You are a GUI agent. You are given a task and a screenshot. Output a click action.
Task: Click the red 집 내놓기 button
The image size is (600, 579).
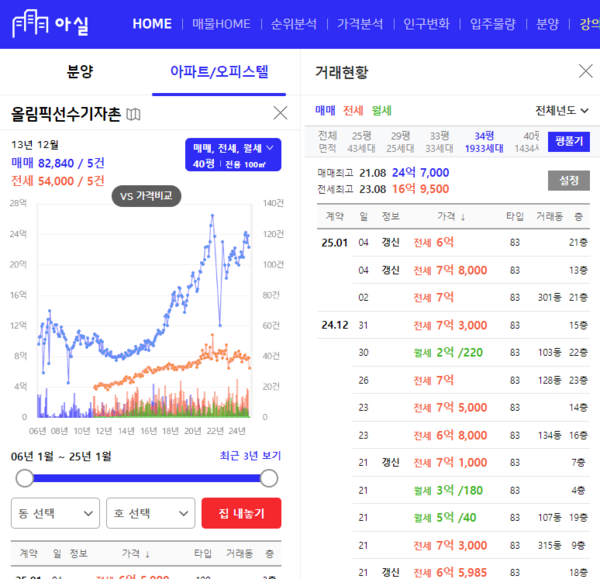click(x=241, y=513)
